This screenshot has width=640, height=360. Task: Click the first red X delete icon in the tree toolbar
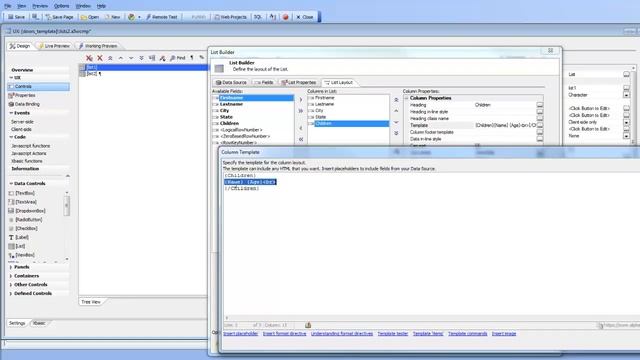(x=89, y=58)
